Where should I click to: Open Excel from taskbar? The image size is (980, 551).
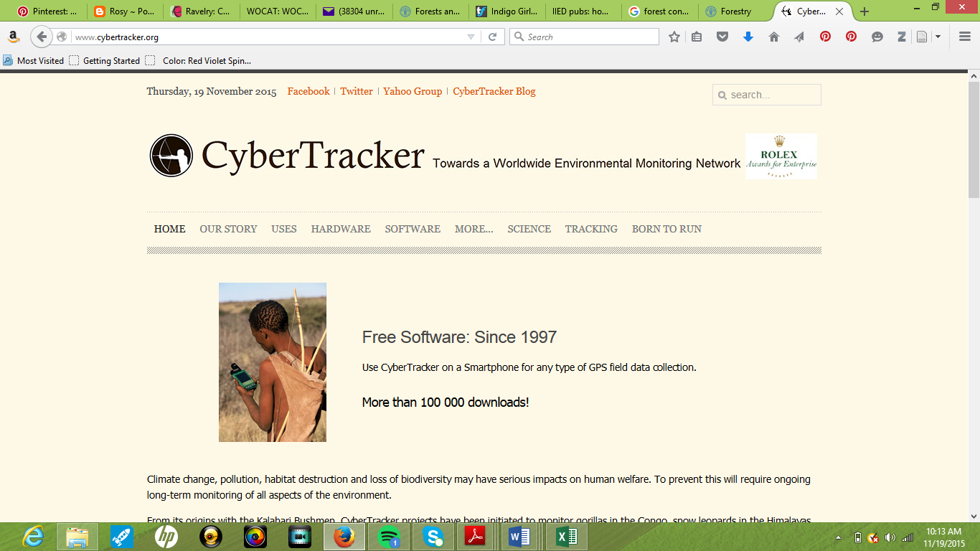567,537
